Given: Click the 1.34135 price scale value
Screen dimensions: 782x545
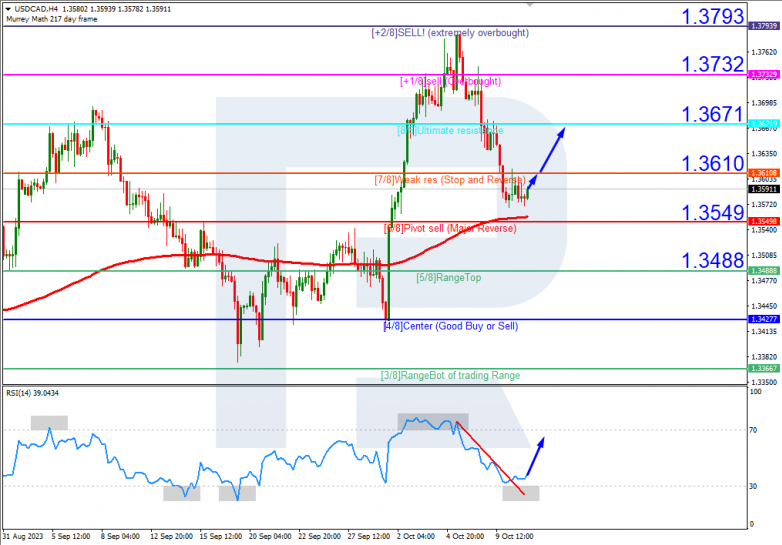Looking at the screenshot, I should pyautogui.click(x=765, y=332).
